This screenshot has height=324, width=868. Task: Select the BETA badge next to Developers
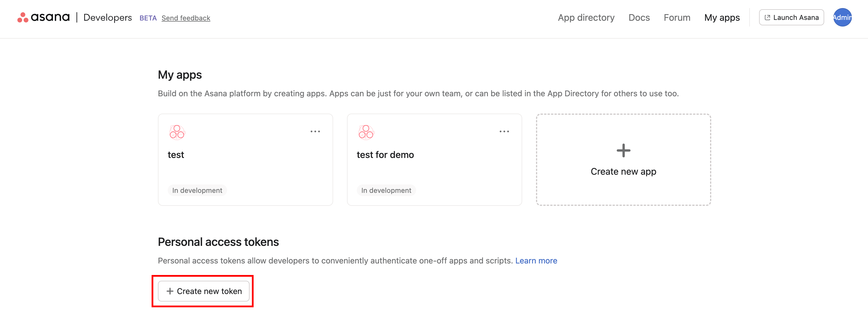[x=148, y=18]
